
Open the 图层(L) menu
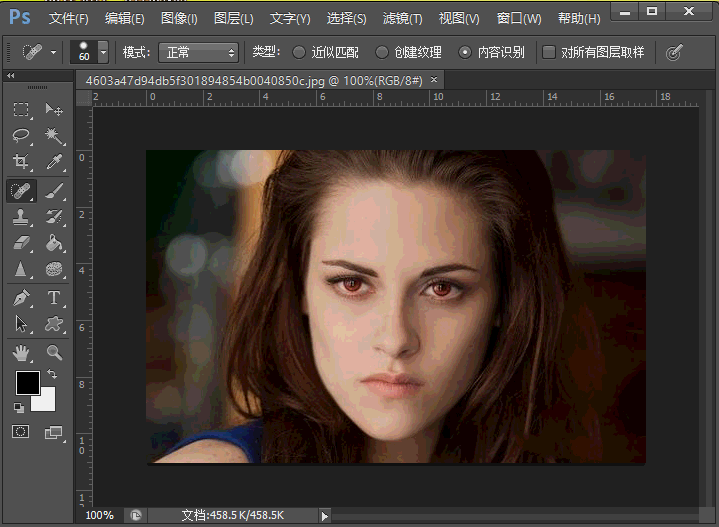(x=233, y=18)
